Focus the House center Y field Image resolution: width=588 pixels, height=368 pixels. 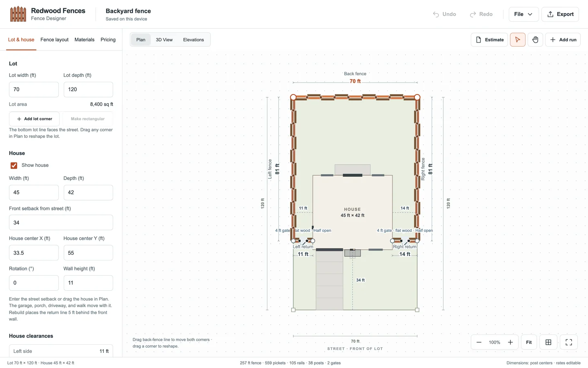click(88, 253)
